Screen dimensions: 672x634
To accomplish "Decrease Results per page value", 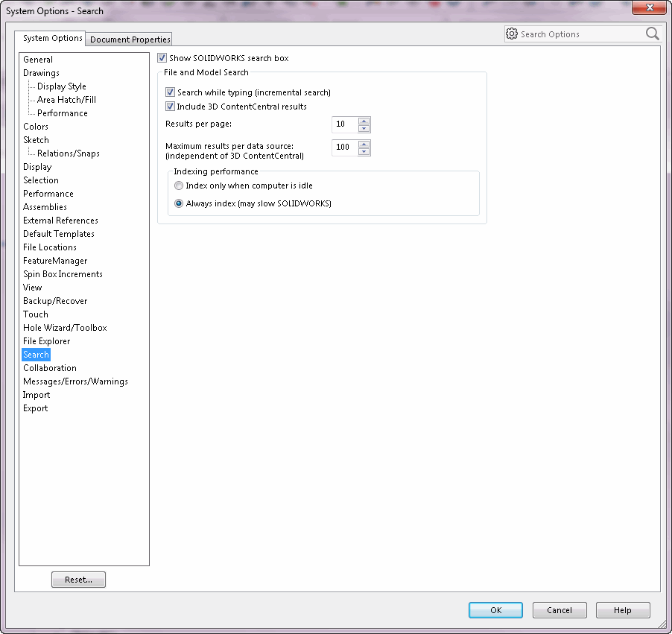I will (364, 128).
